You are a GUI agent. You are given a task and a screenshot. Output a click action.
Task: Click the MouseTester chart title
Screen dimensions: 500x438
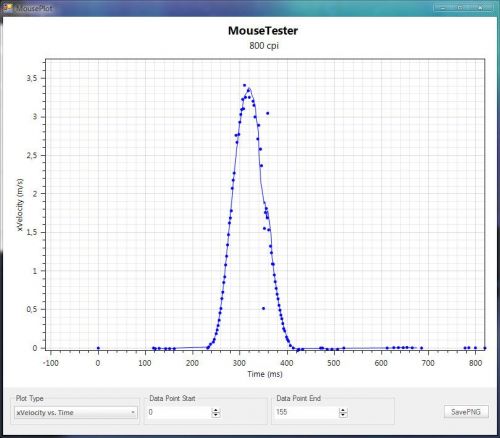[x=263, y=31]
